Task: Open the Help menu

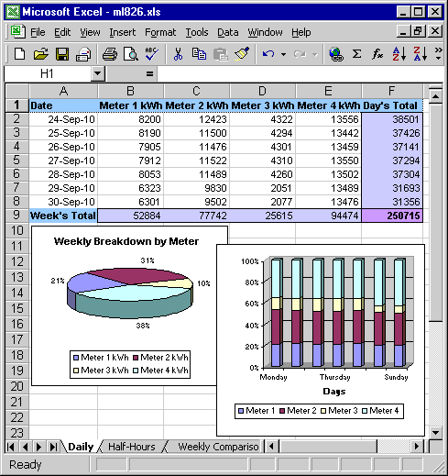Action: click(x=300, y=32)
